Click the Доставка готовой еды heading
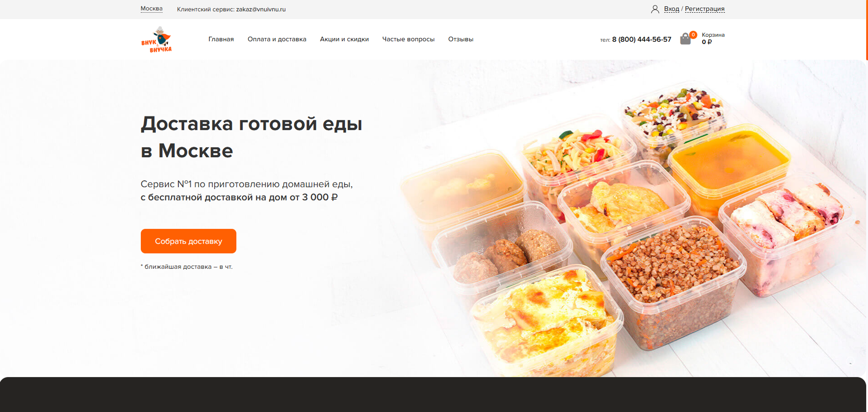 pyautogui.click(x=251, y=137)
